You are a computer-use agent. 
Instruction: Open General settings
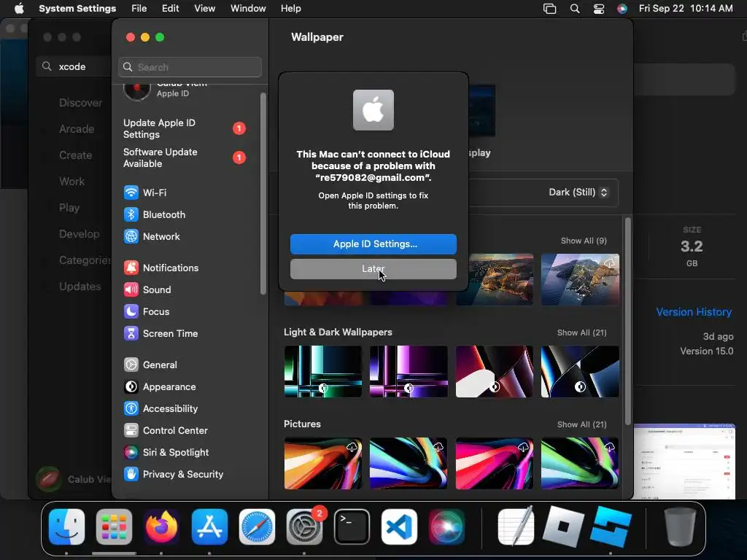pyautogui.click(x=150, y=365)
